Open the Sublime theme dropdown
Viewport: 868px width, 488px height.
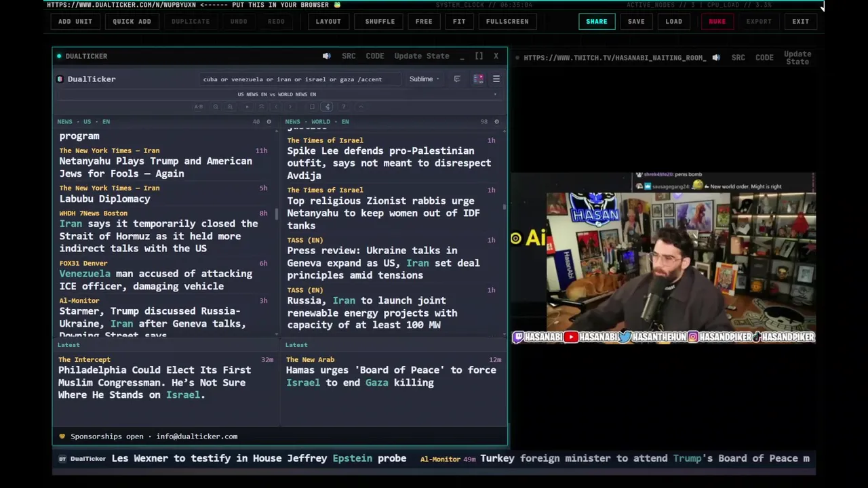click(424, 79)
